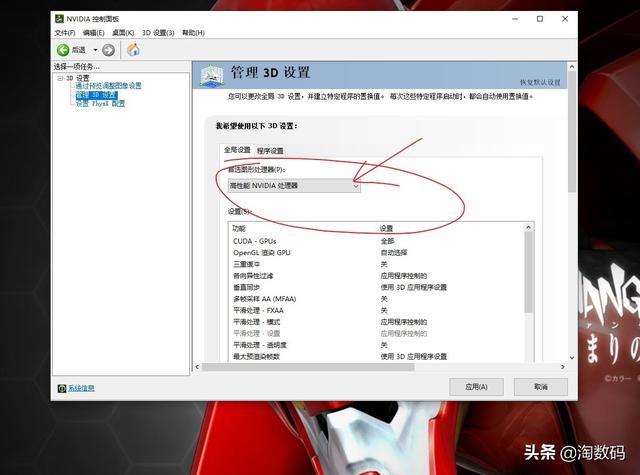
Task: Open the 桌面(K) menu
Action: click(123, 33)
